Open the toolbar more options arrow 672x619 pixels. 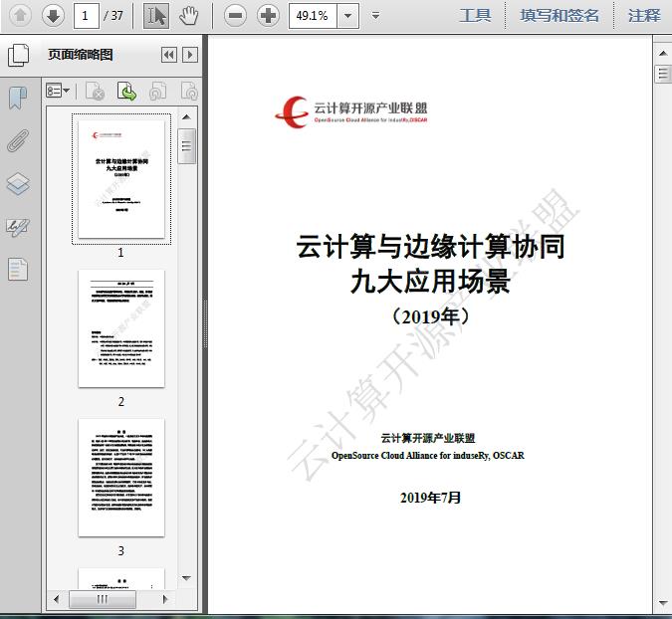pos(375,16)
